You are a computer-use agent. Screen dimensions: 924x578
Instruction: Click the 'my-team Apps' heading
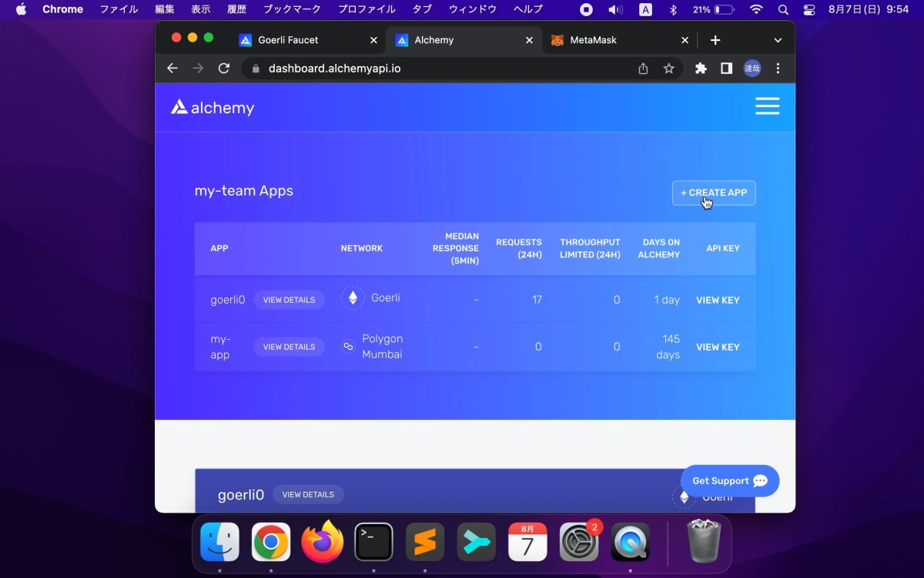243,190
